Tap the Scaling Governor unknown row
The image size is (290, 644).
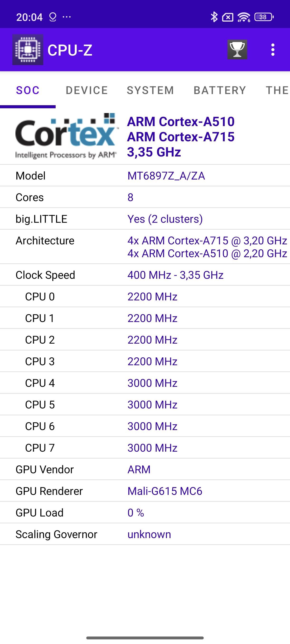coord(145,534)
